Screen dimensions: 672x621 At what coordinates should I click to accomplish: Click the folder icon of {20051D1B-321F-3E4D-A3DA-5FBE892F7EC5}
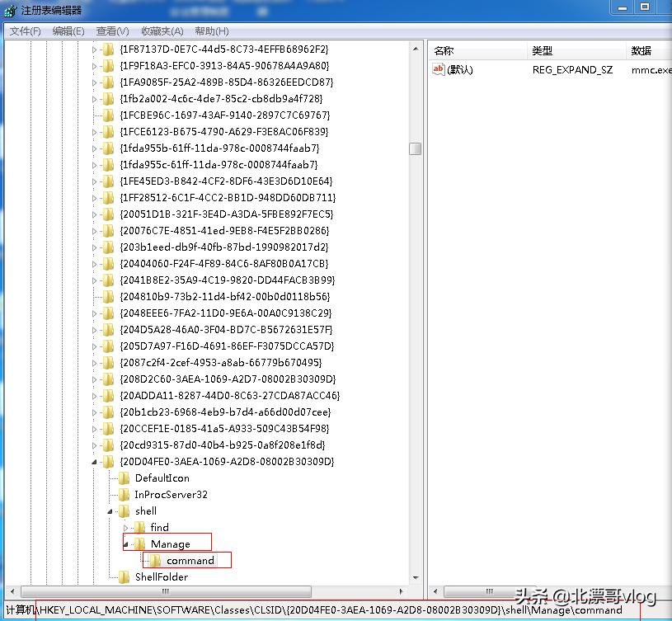(109, 214)
